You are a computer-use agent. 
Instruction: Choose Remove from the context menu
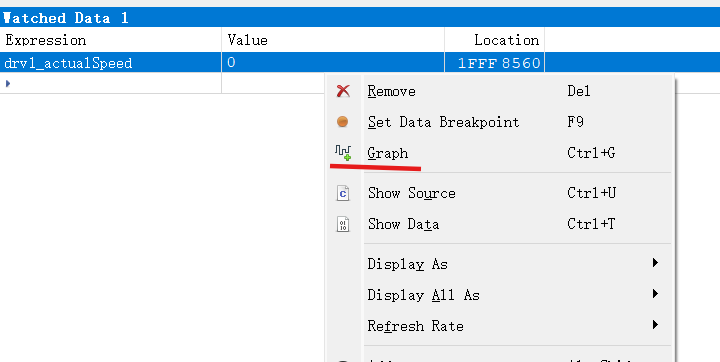point(500,91)
